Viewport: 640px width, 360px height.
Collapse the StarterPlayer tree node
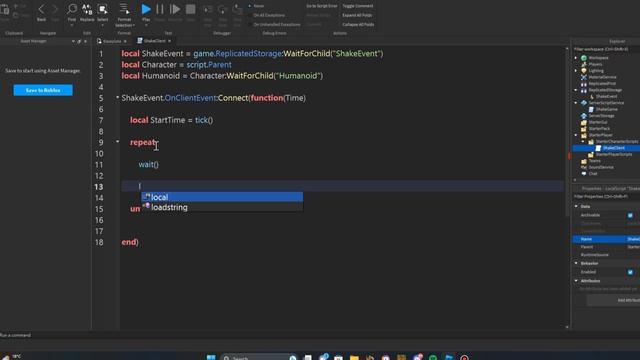pos(576,135)
